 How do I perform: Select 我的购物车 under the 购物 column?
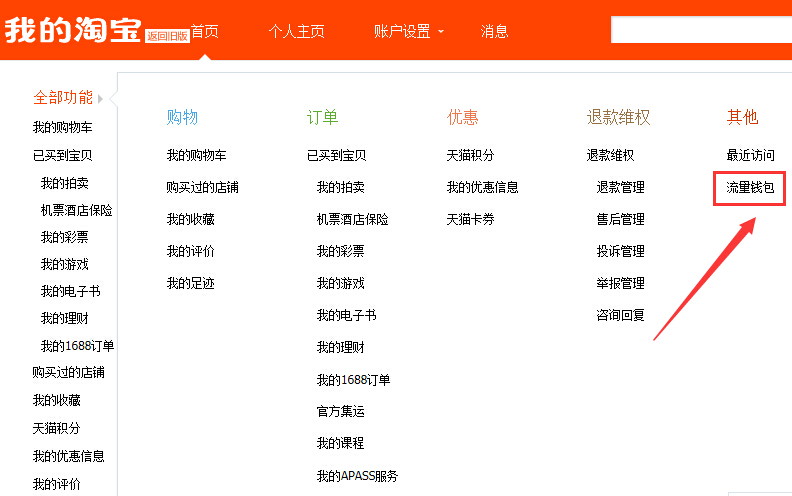point(196,155)
